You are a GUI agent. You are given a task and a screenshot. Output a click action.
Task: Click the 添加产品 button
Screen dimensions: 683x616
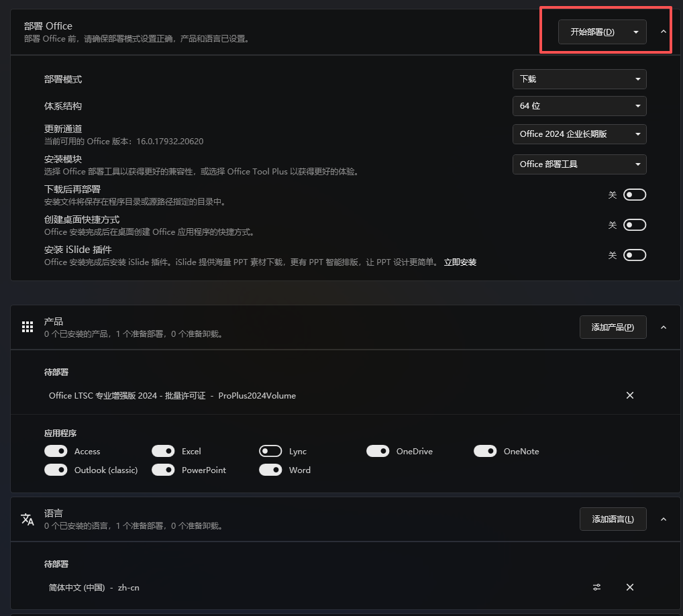pyautogui.click(x=613, y=327)
